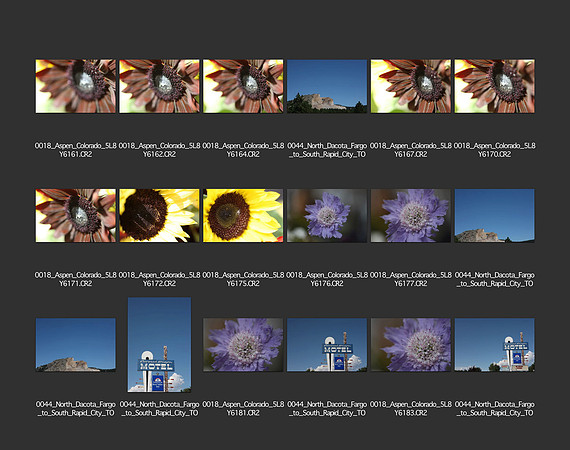Select the thumbnail above label Y6162.CR2
The height and width of the screenshot is (450, 570).
(159, 86)
